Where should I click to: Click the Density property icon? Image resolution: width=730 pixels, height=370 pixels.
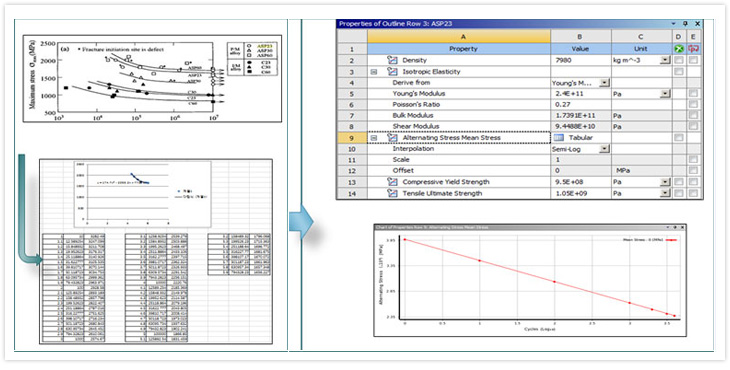tap(392, 60)
